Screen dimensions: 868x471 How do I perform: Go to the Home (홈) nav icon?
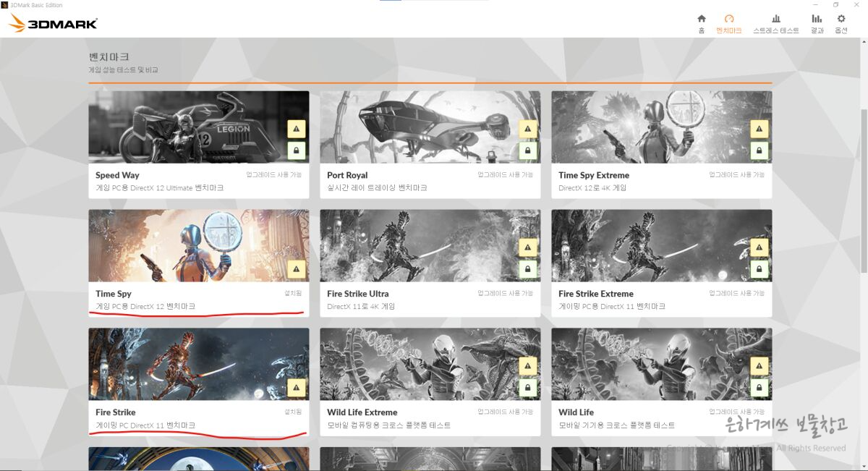point(702,24)
